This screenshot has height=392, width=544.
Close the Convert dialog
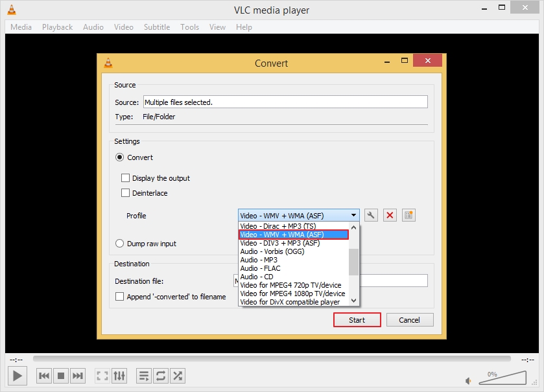pyautogui.click(x=428, y=60)
